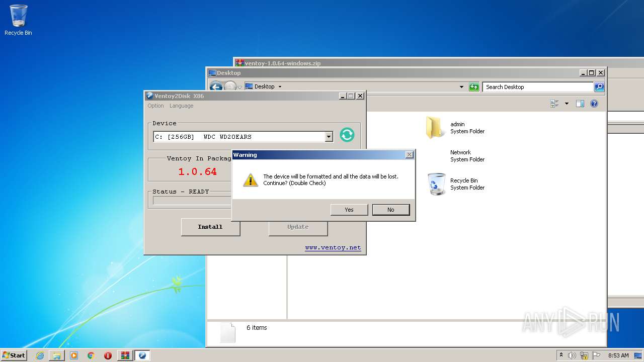Viewport: 644px width, 362px height.
Task: Click No in the Warning dialog
Action: click(391, 210)
